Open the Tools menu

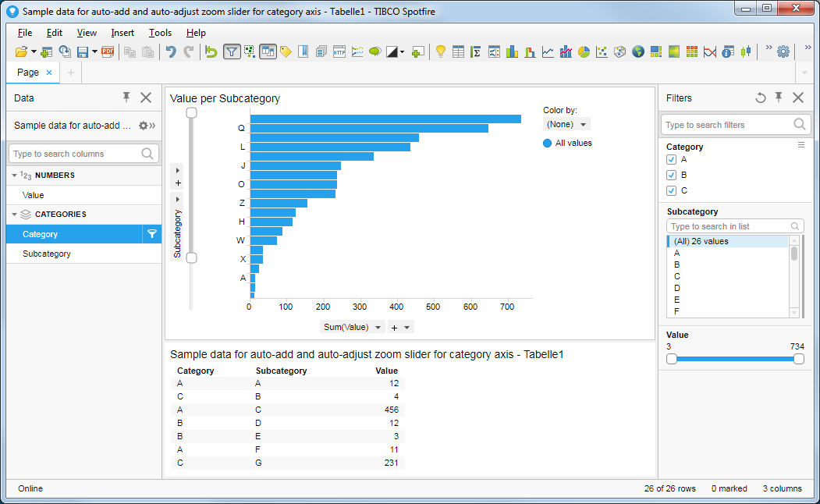point(160,33)
